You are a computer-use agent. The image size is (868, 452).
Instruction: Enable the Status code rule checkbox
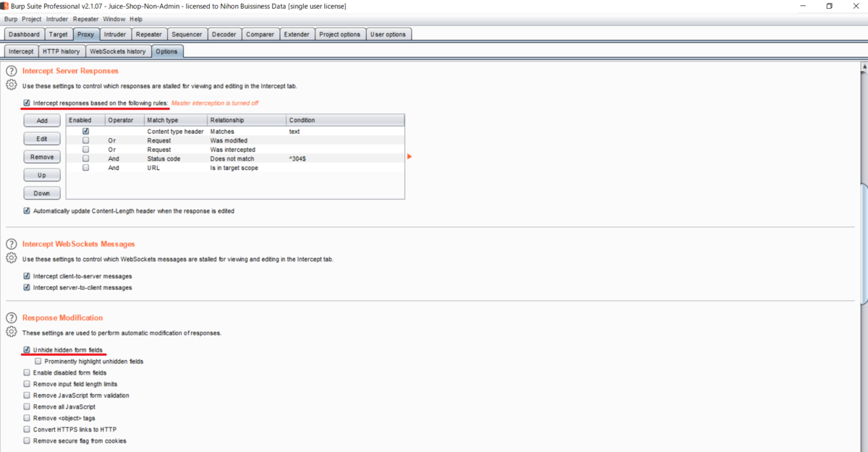coord(85,158)
